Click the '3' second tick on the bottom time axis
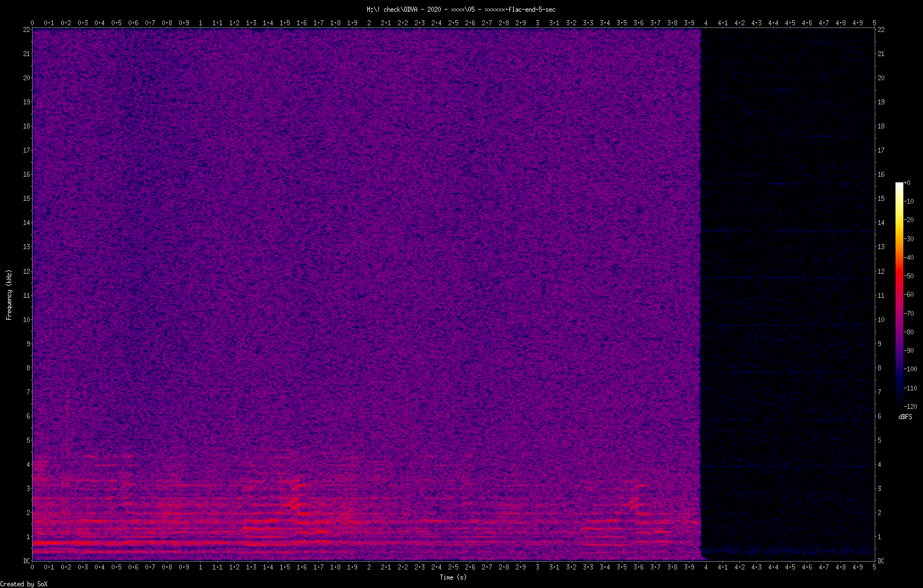The width and height of the screenshot is (923, 588). (x=537, y=567)
